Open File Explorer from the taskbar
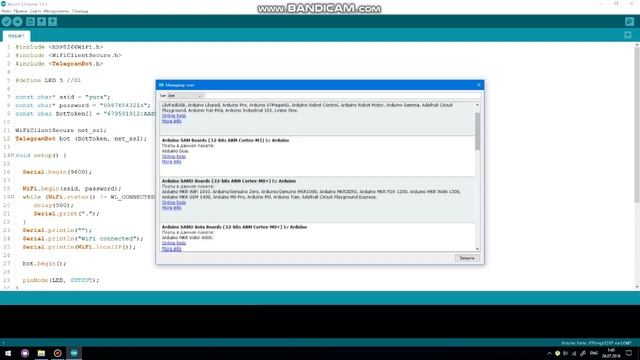640x360 pixels. (41, 353)
